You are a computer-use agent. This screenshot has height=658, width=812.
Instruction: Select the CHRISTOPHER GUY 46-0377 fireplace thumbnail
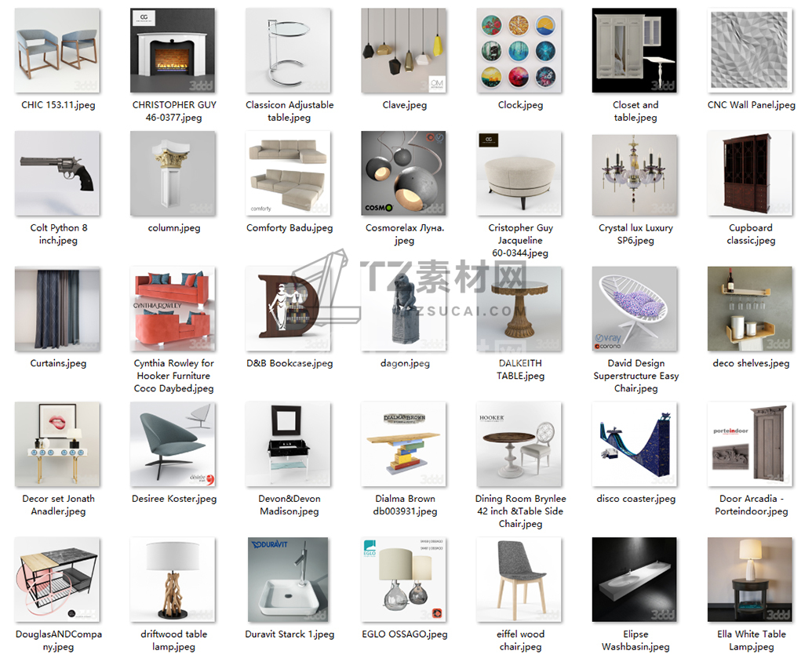pyautogui.click(x=173, y=50)
